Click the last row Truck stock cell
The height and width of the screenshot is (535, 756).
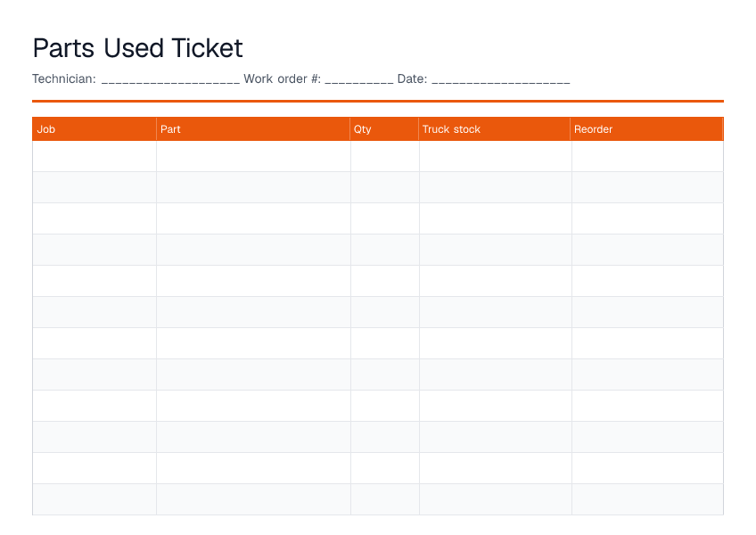496,499
